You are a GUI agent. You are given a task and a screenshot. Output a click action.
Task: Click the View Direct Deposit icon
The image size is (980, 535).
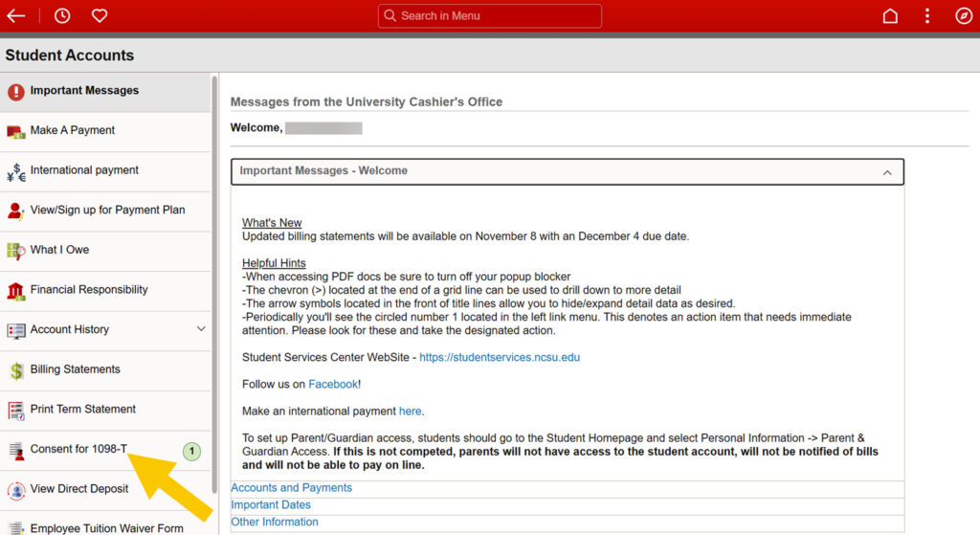(16, 491)
